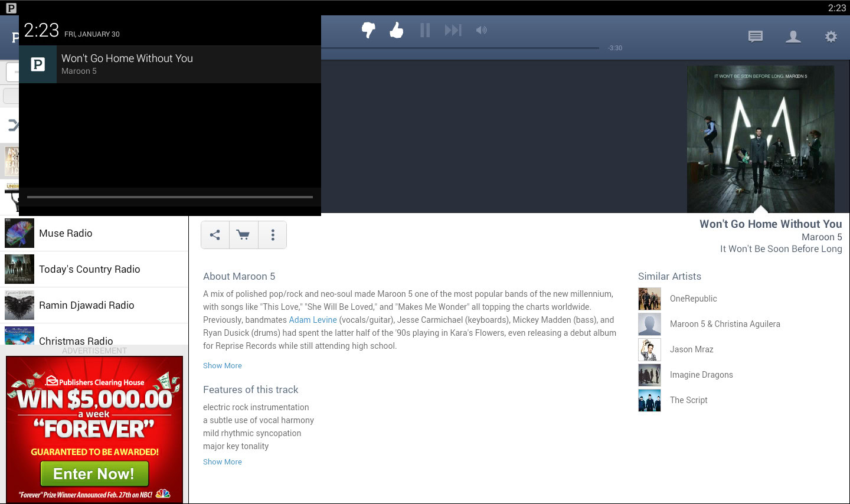Open the three-dot more options menu
Image resolution: width=850 pixels, height=504 pixels.
click(273, 235)
